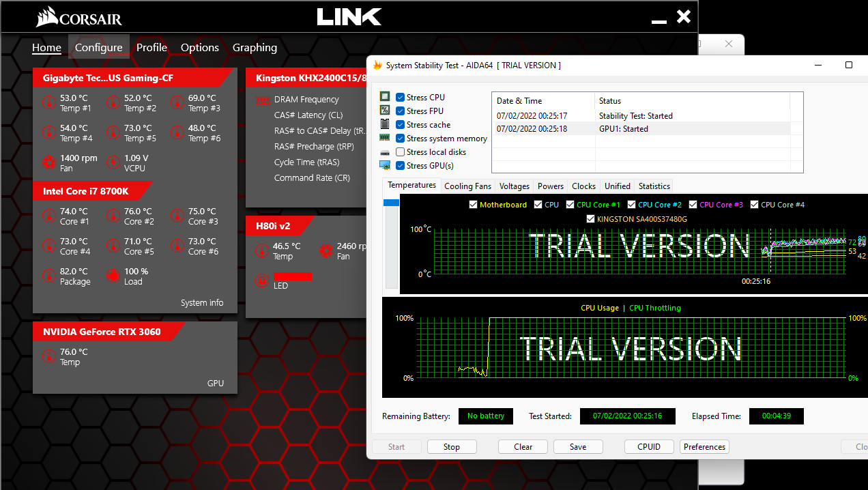Click the H80i v2 46.5 °C temp icon
868x490 pixels.
(262, 250)
